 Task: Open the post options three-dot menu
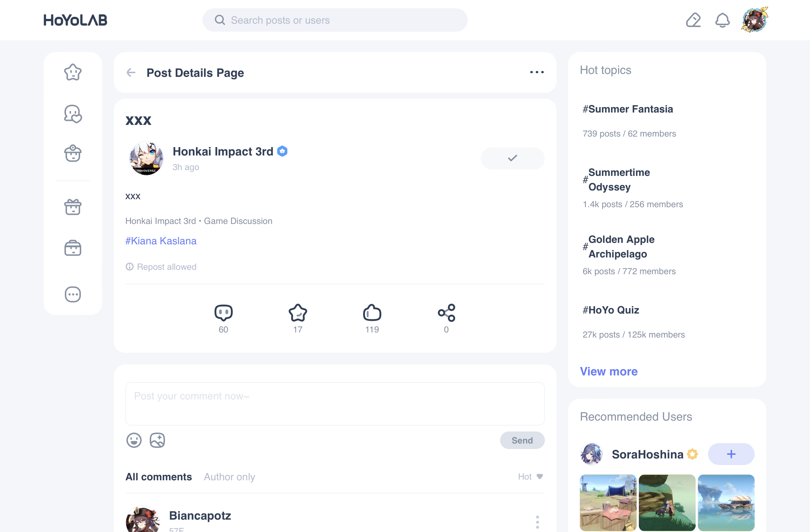(537, 72)
